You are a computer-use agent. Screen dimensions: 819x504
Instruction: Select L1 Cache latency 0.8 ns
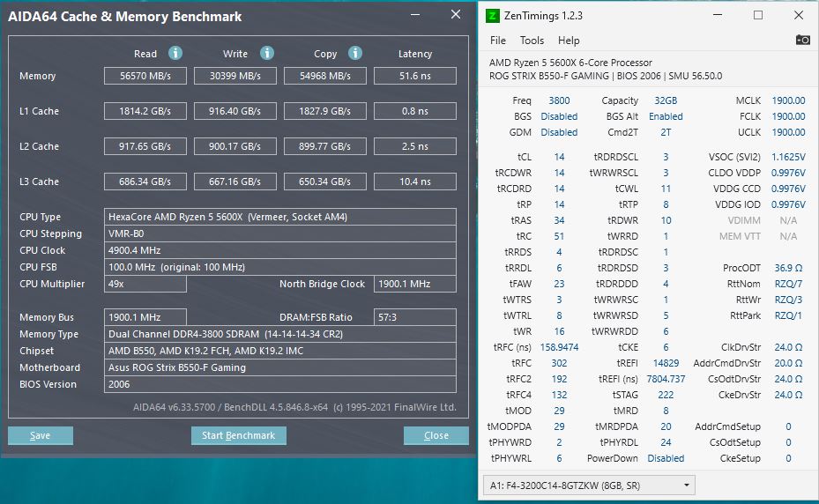(414, 111)
